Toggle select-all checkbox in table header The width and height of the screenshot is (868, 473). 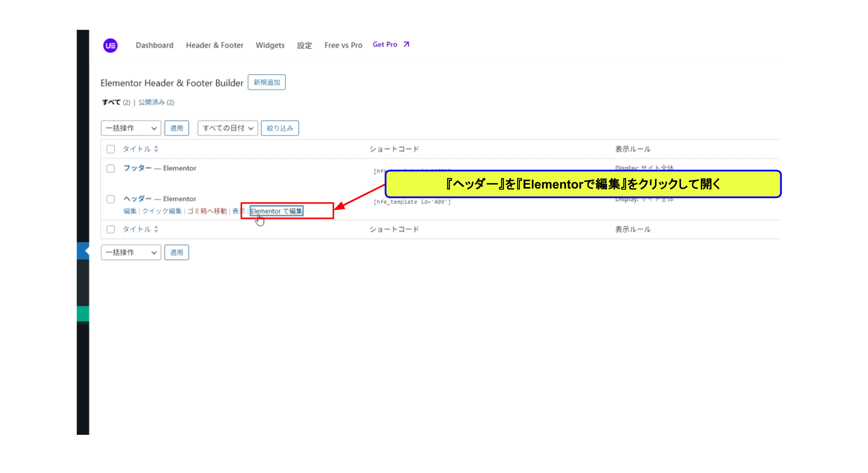click(110, 149)
